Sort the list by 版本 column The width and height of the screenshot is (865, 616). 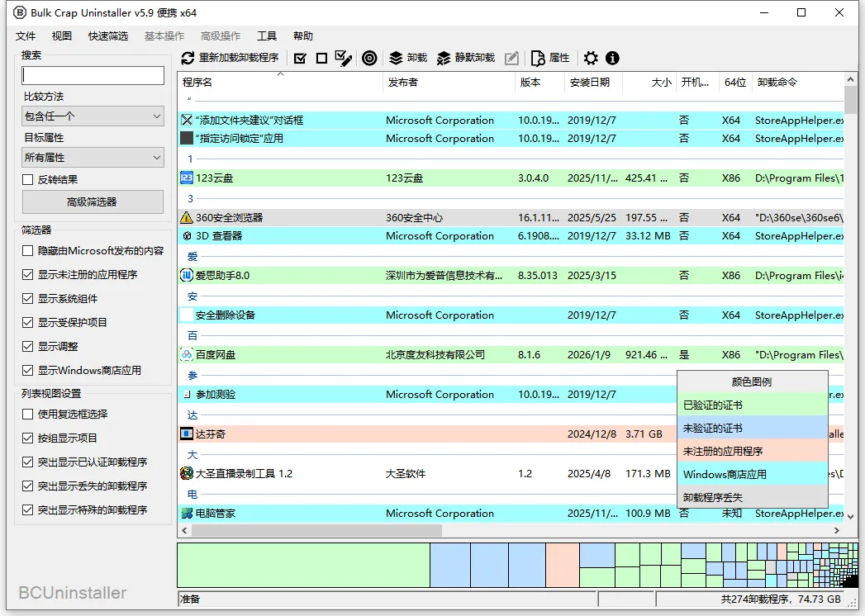point(539,83)
